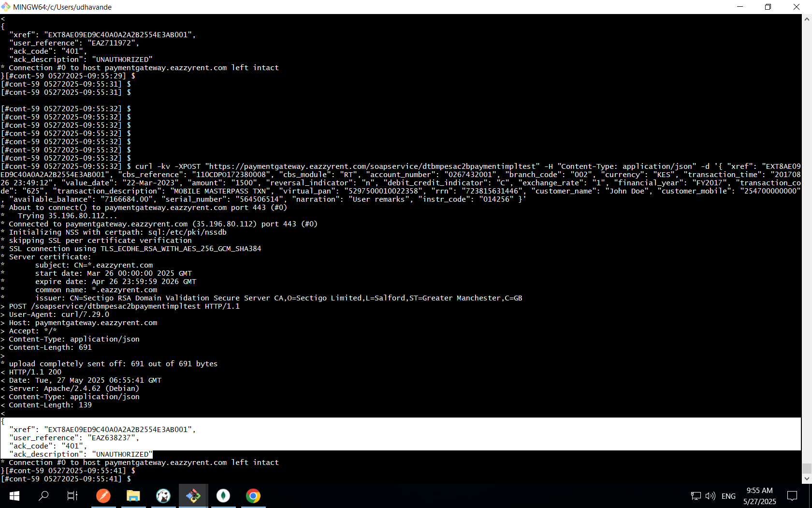Minimize the MINGW64 terminal window
812x508 pixels.
(x=739, y=7)
